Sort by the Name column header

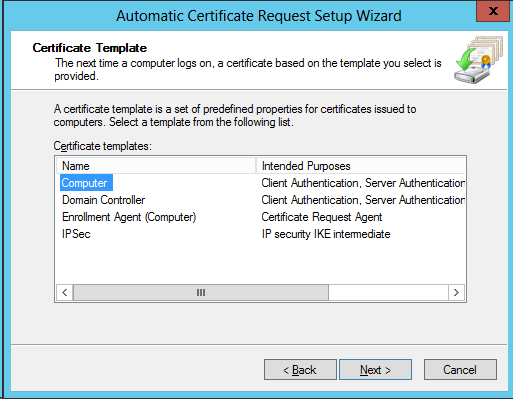click(x=156, y=166)
